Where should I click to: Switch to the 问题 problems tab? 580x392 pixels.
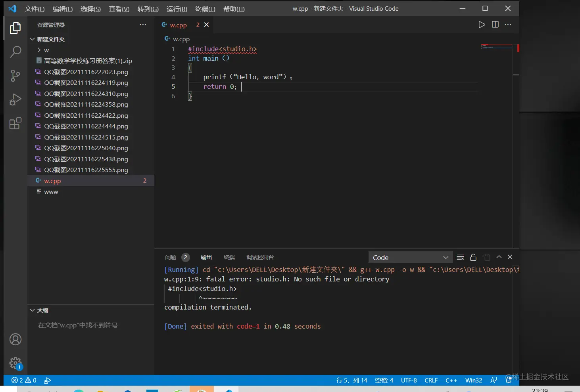tap(171, 257)
